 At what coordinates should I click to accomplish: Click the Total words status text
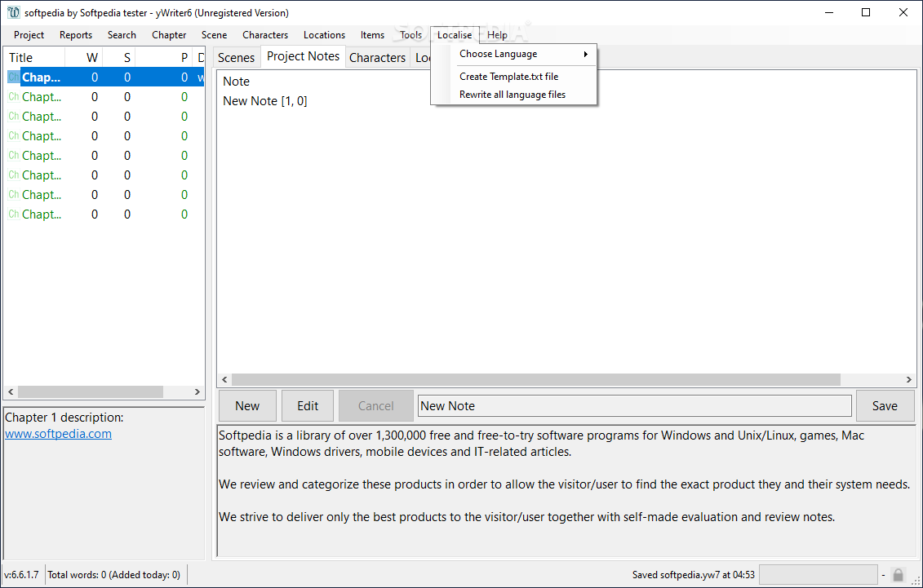pyautogui.click(x=114, y=574)
